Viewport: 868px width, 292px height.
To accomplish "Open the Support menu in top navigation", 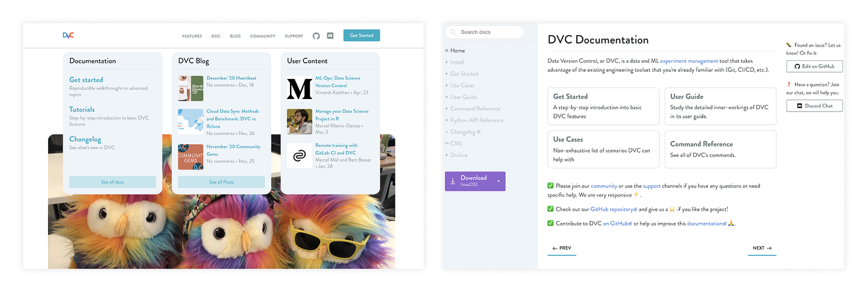I will point(294,36).
